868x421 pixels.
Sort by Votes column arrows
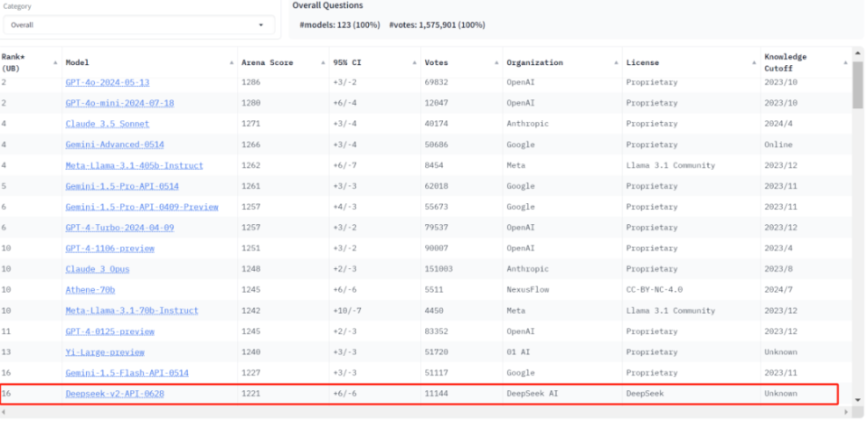pos(496,62)
